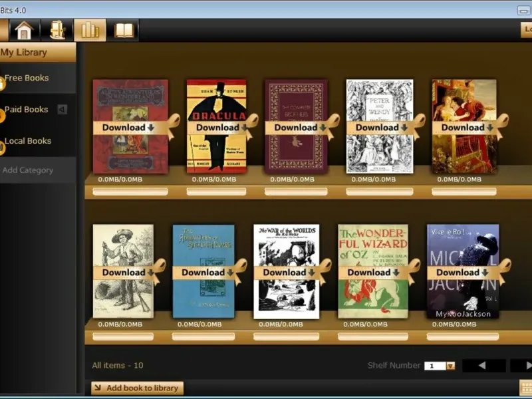This screenshot has height=399, width=532.
Task: Download the Michael Jackson book
Action: 462,273
